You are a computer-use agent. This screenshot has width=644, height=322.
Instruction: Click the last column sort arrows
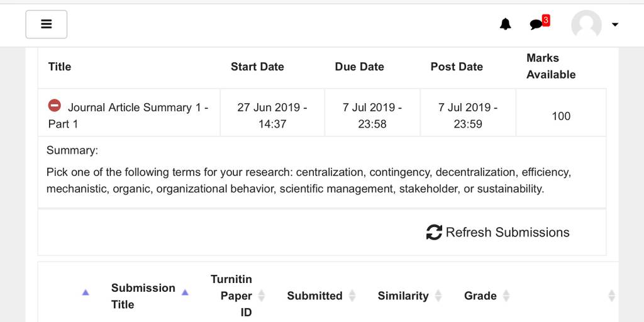click(x=611, y=296)
